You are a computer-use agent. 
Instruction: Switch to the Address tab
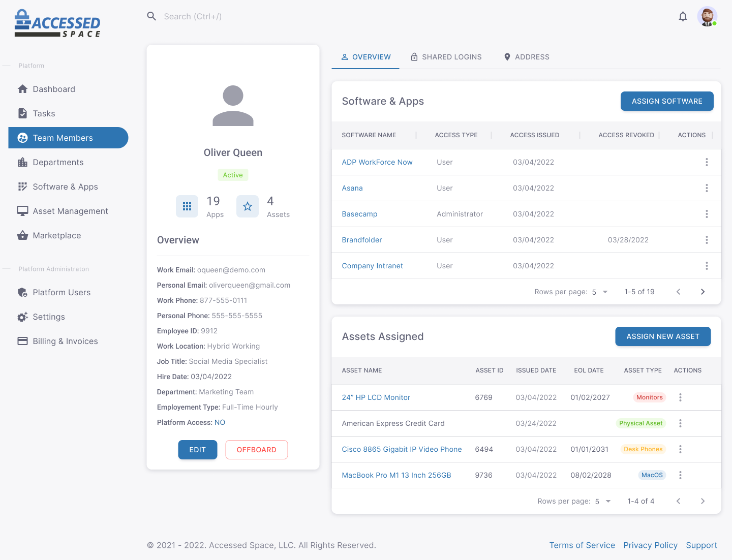point(526,57)
